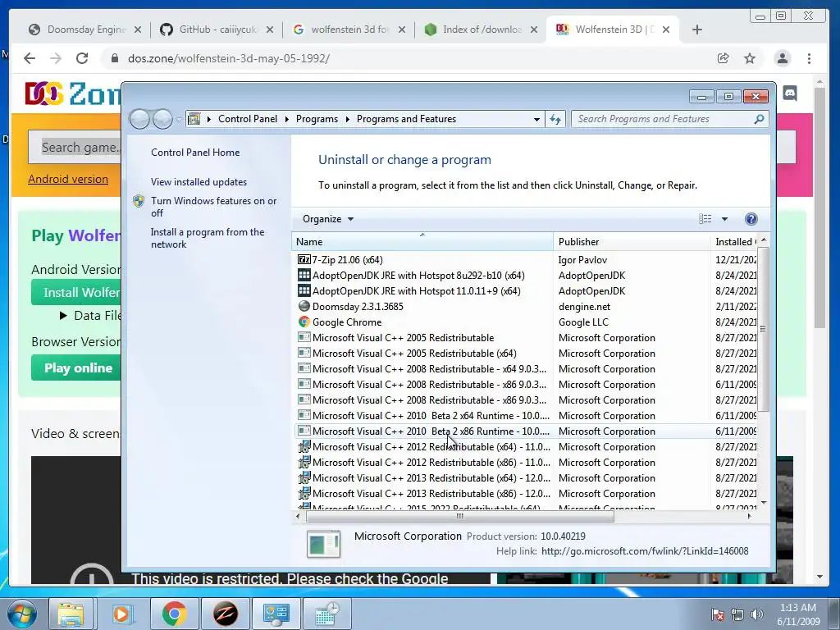Sort list by the Name column header
This screenshot has height=630, width=840.
click(x=422, y=242)
